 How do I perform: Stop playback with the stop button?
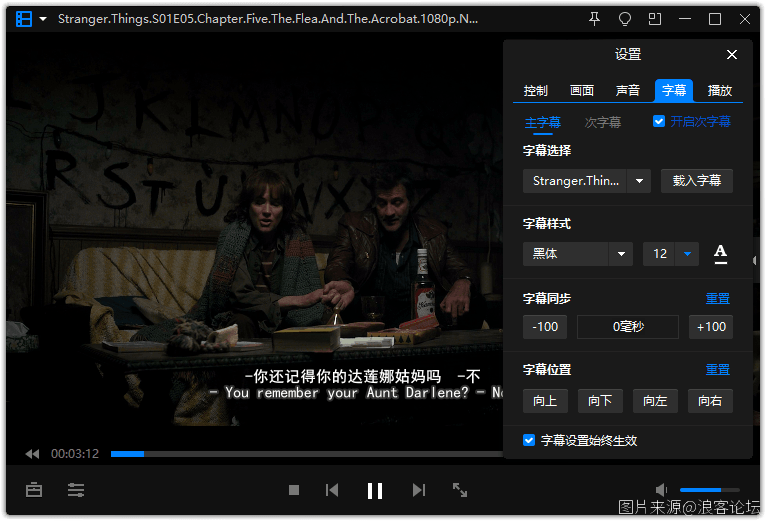pyautogui.click(x=294, y=490)
